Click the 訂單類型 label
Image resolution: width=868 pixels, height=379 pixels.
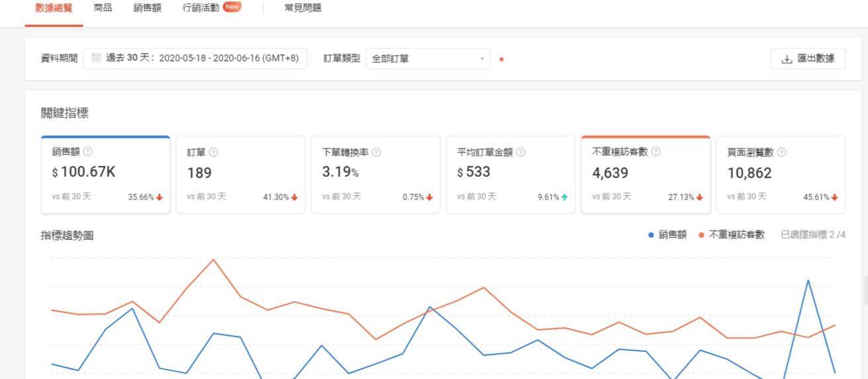[x=342, y=58]
